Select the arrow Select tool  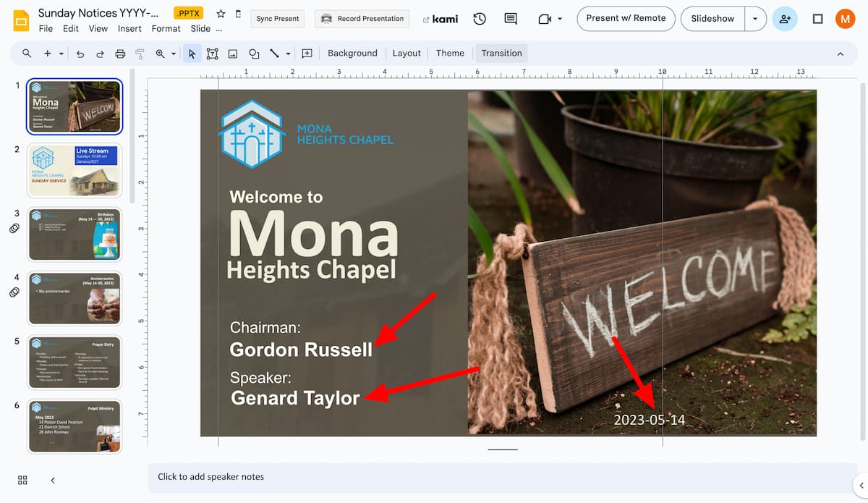tap(192, 53)
